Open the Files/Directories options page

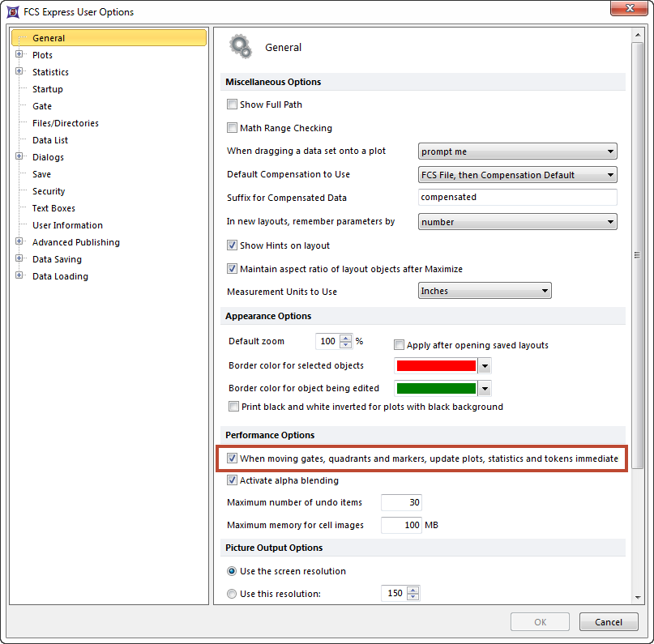65,123
